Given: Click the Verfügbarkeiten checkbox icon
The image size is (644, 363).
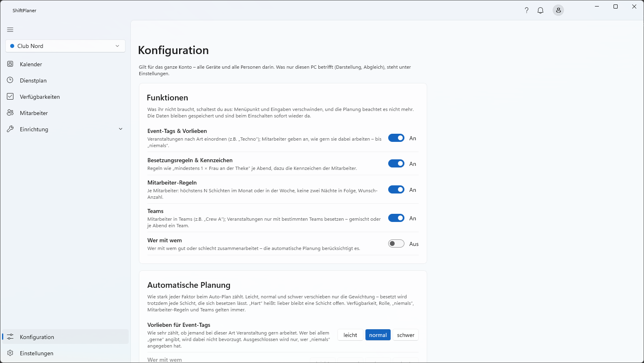Looking at the screenshot, I should 10,97.
